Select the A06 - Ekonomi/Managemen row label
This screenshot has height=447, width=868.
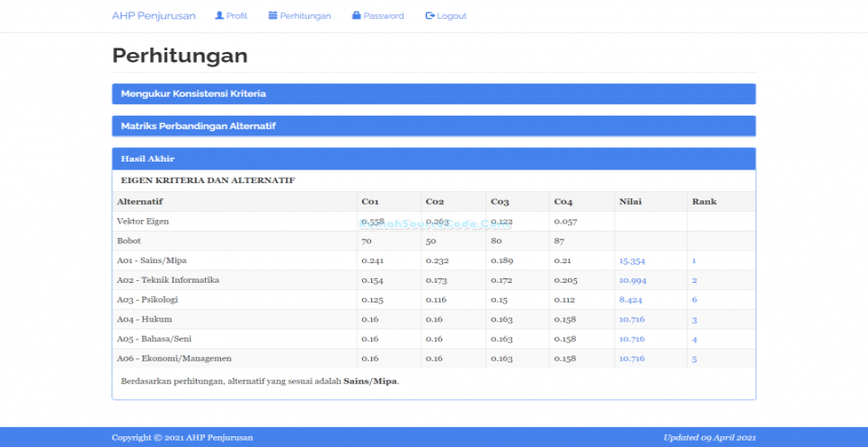(173, 359)
